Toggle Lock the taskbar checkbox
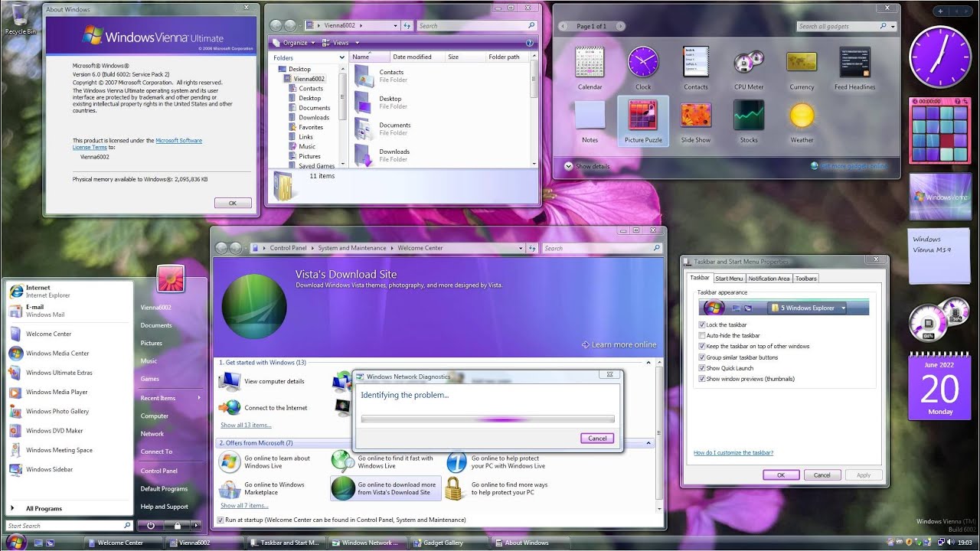The height and width of the screenshot is (551, 980). (702, 324)
